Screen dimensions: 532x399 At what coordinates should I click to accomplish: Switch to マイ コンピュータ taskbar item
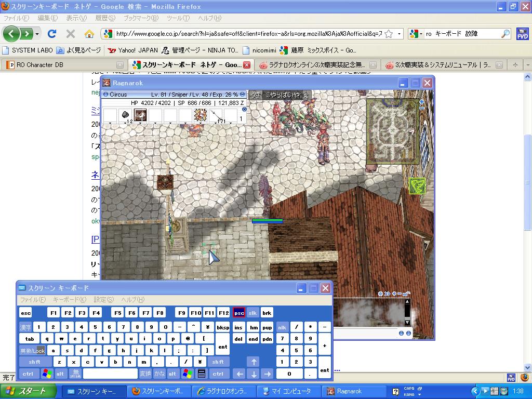tap(289, 392)
